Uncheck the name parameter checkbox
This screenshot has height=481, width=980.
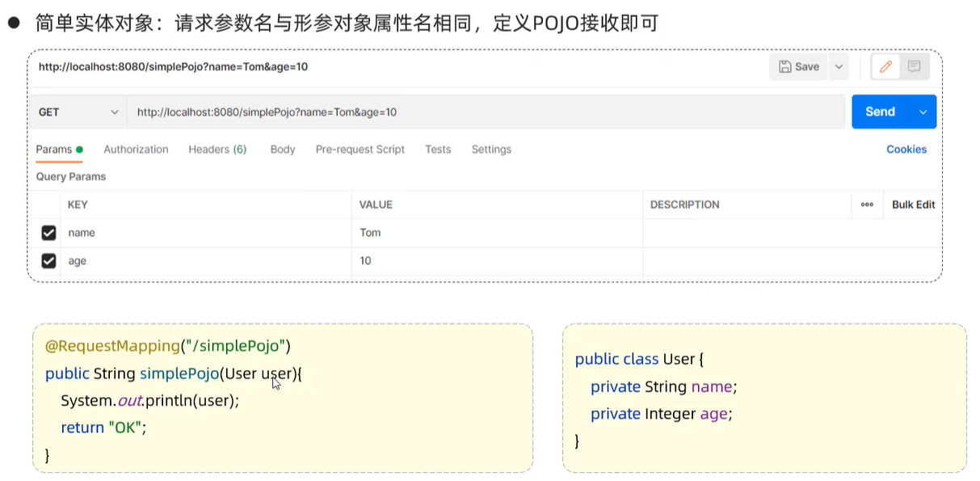(x=48, y=233)
